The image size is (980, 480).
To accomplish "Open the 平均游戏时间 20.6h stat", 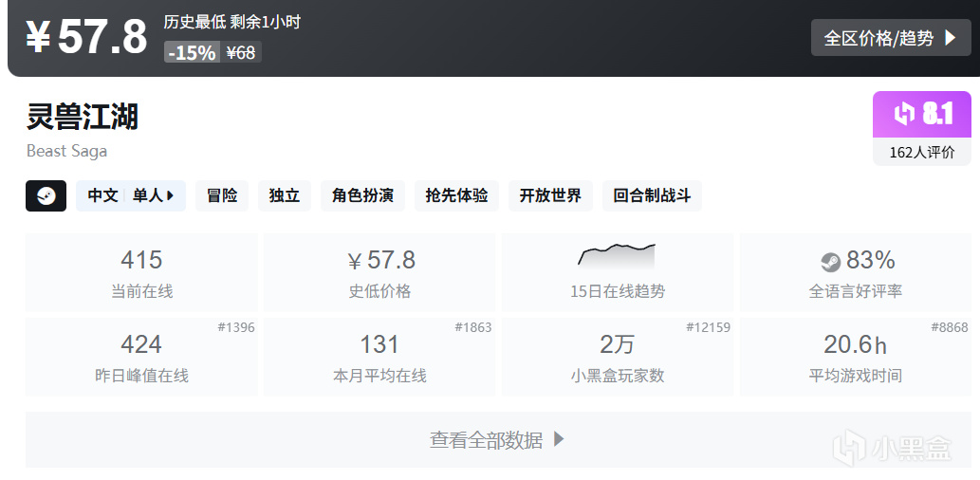I will [856, 357].
